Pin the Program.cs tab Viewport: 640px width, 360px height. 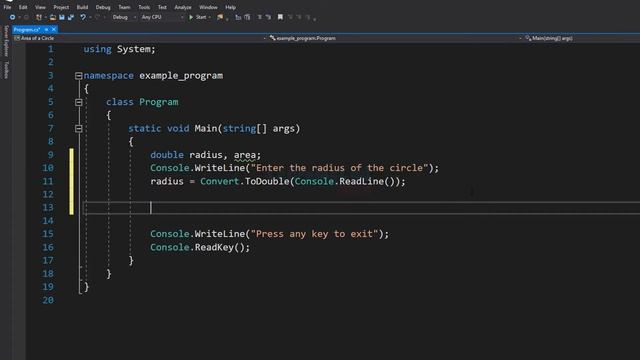[x=47, y=29]
